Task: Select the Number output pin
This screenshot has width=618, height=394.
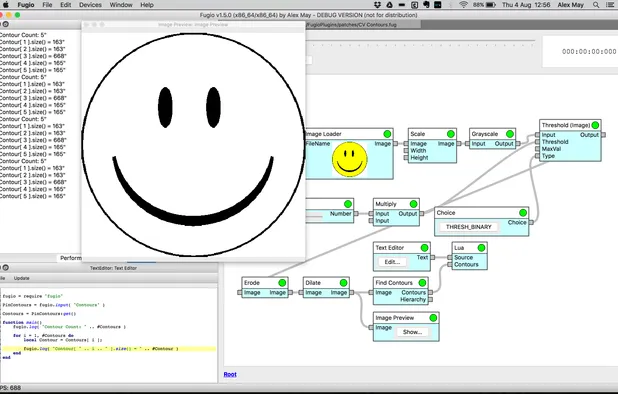Action: (356, 214)
